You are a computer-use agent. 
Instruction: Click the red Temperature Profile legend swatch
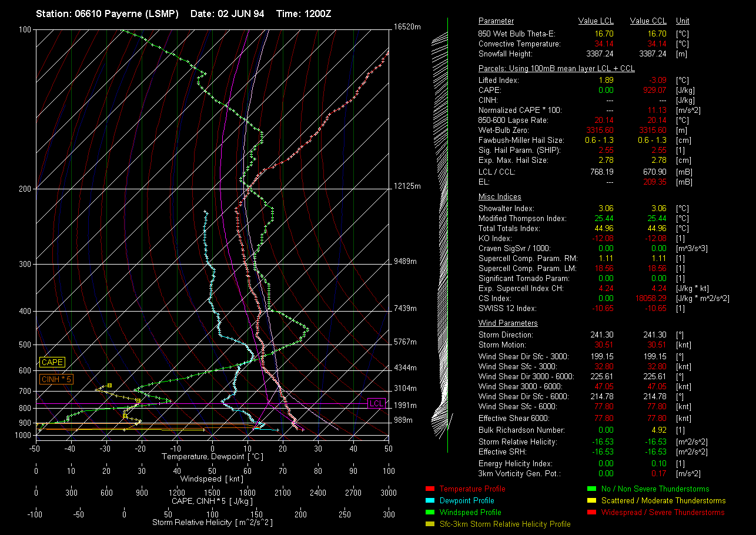[429, 489]
